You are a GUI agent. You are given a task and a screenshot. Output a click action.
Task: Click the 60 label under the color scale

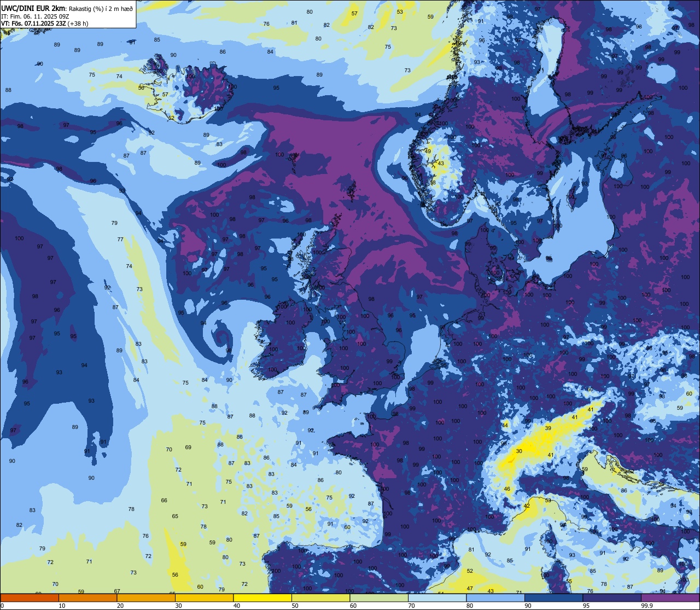click(353, 606)
